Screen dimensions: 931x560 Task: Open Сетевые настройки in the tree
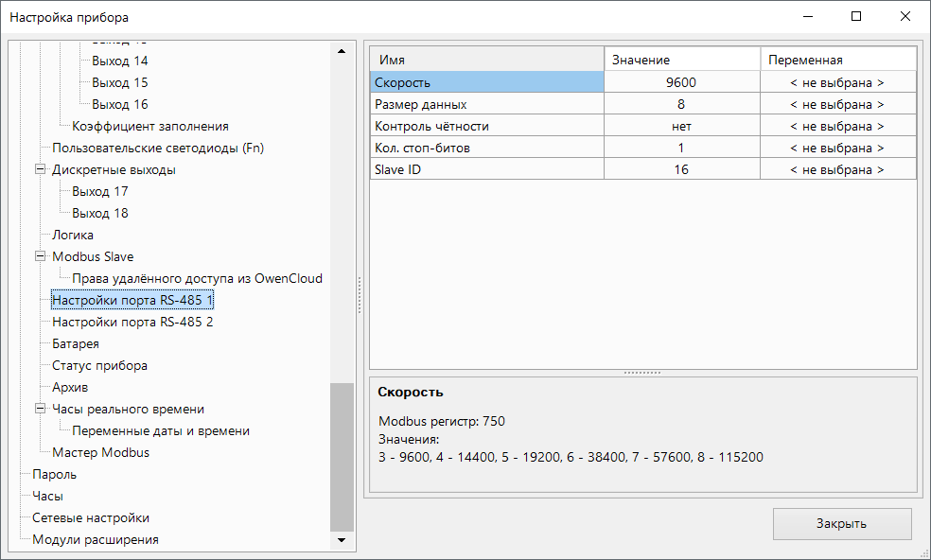(90, 517)
